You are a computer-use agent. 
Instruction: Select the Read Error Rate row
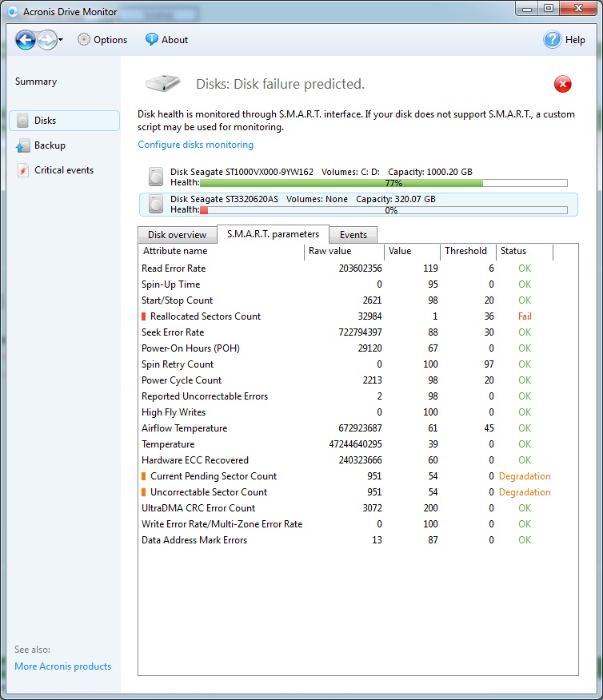click(346, 268)
